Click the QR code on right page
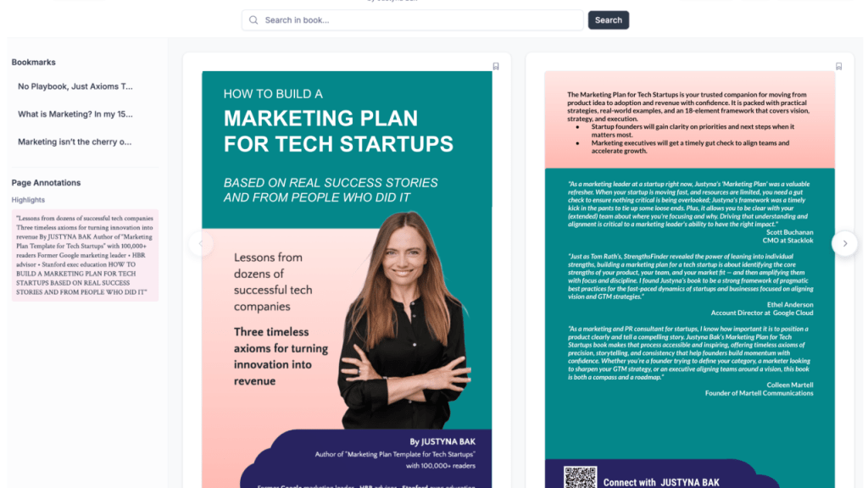This screenshot has width=868, height=488. tap(580, 478)
